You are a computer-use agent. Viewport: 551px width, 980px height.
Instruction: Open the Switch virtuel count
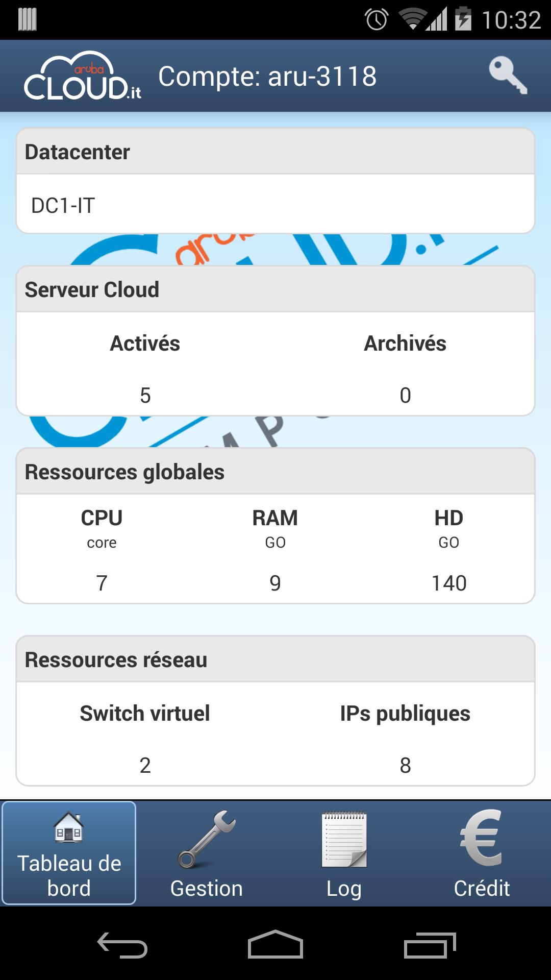[x=145, y=765]
